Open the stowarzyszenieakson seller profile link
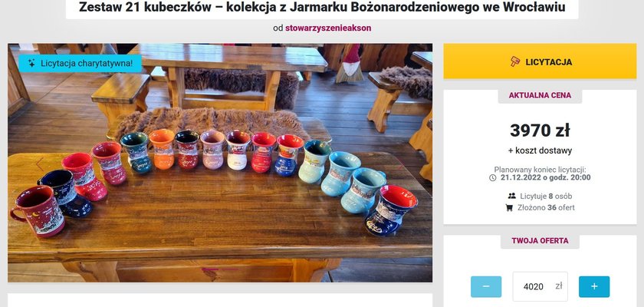Screen dimensions: 644x307 pyautogui.click(x=328, y=28)
